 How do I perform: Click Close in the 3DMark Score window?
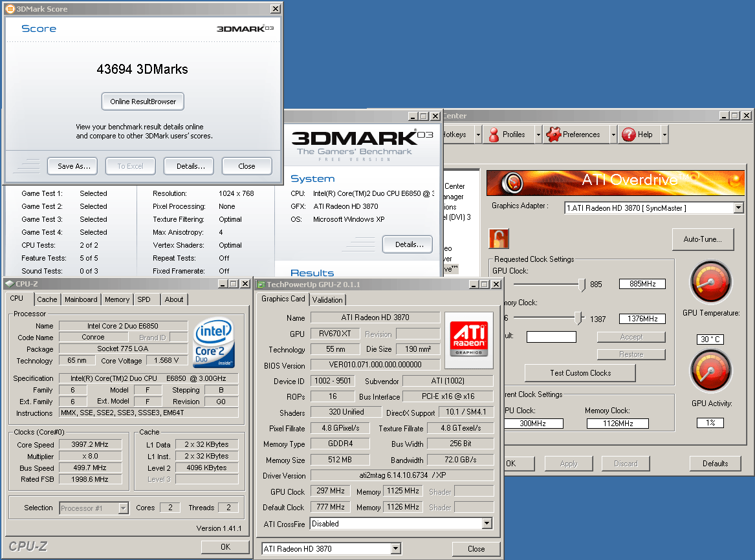[x=247, y=166]
